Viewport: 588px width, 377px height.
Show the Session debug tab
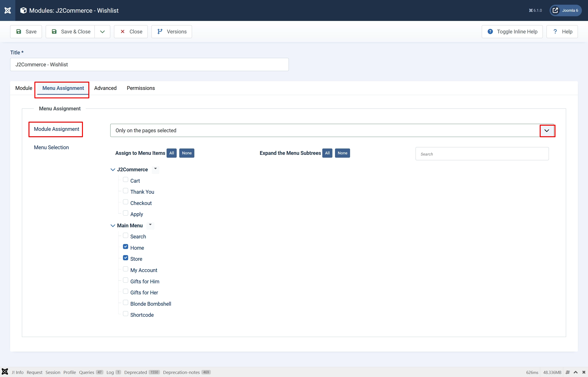[x=53, y=372]
